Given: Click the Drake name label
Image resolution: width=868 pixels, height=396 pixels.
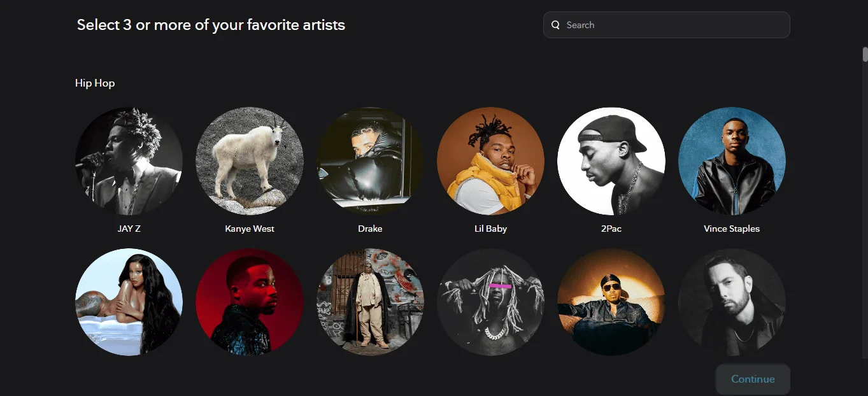Looking at the screenshot, I should pyautogui.click(x=370, y=229).
